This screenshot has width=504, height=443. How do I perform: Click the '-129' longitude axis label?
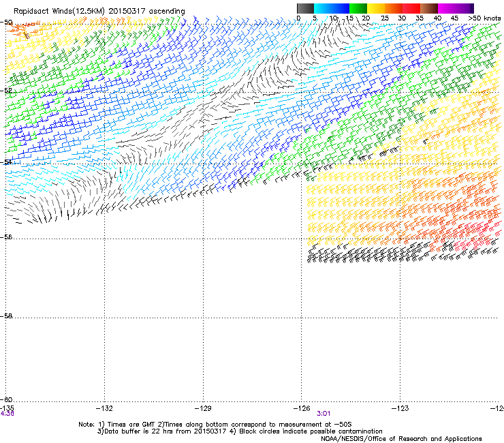tap(203, 408)
